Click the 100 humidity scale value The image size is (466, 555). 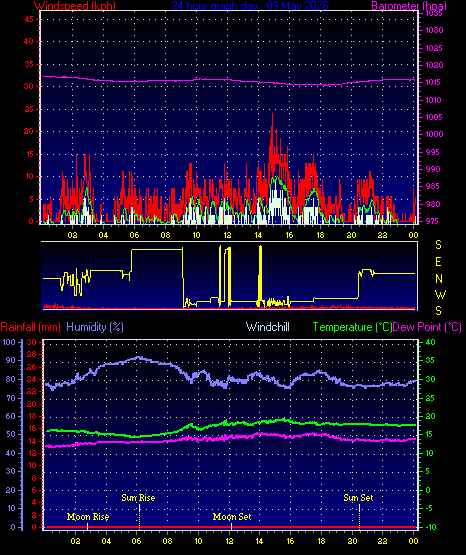coord(9,342)
